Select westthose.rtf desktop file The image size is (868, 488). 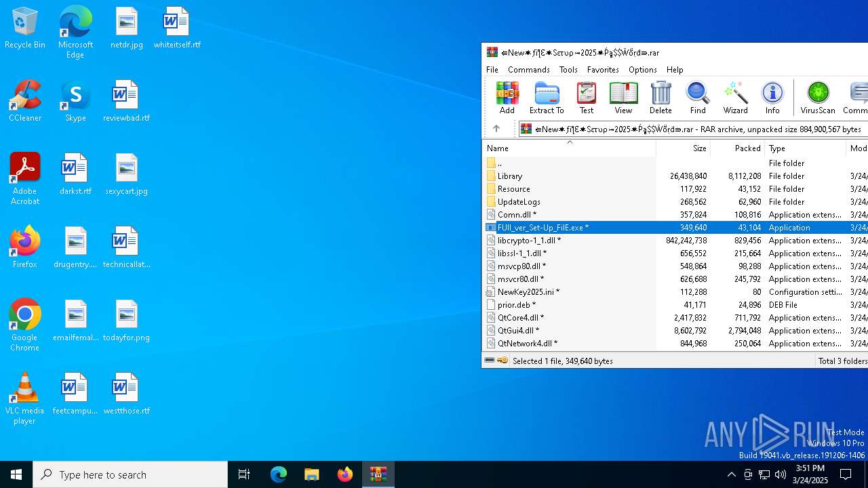(x=127, y=394)
